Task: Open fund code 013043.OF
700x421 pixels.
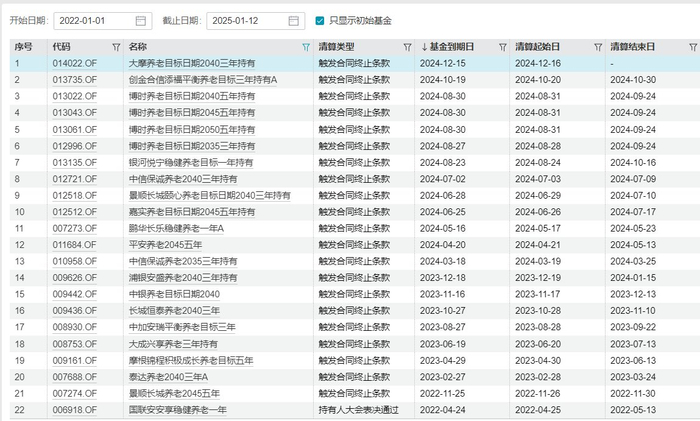Action: click(x=75, y=113)
